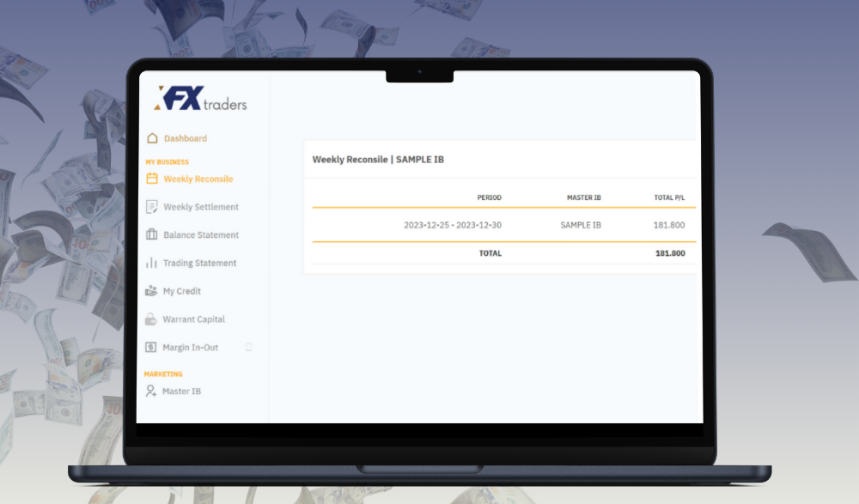The image size is (859, 504).
Task: Click the Dashboard home icon
Action: coord(152,138)
